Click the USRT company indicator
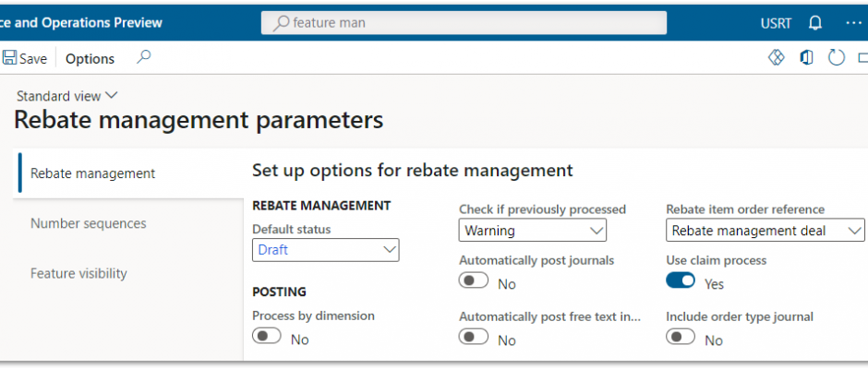Image resolution: width=868 pixels, height=369 pixels. 776,23
